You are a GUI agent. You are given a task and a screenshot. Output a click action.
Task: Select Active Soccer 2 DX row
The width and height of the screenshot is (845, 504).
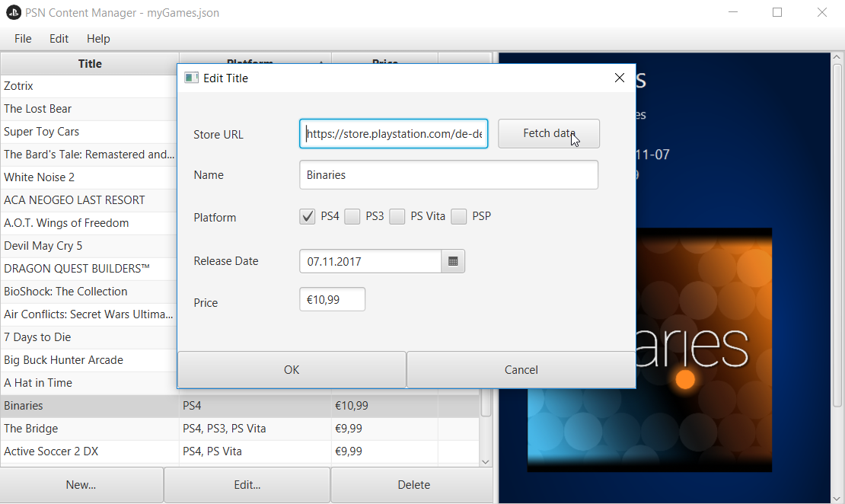[x=240, y=451]
